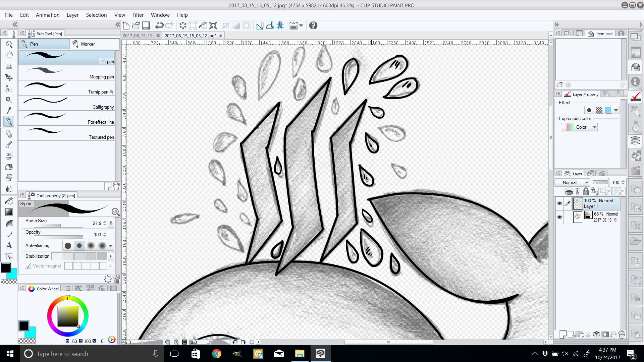Screen dimensions: 644x362
Task: Open the Mail app from taskbar
Action: point(279,354)
